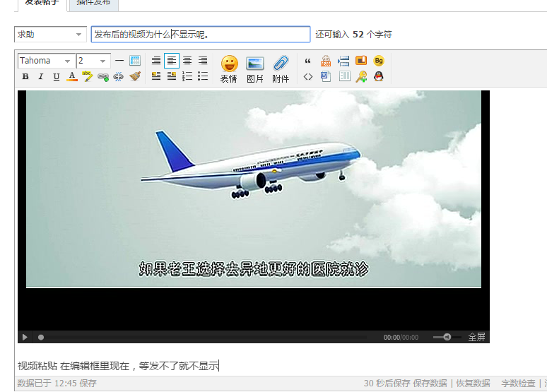Image resolution: width=547 pixels, height=392 pixels.
Task: Open the 图片 image uploader
Action: (x=255, y=69)
